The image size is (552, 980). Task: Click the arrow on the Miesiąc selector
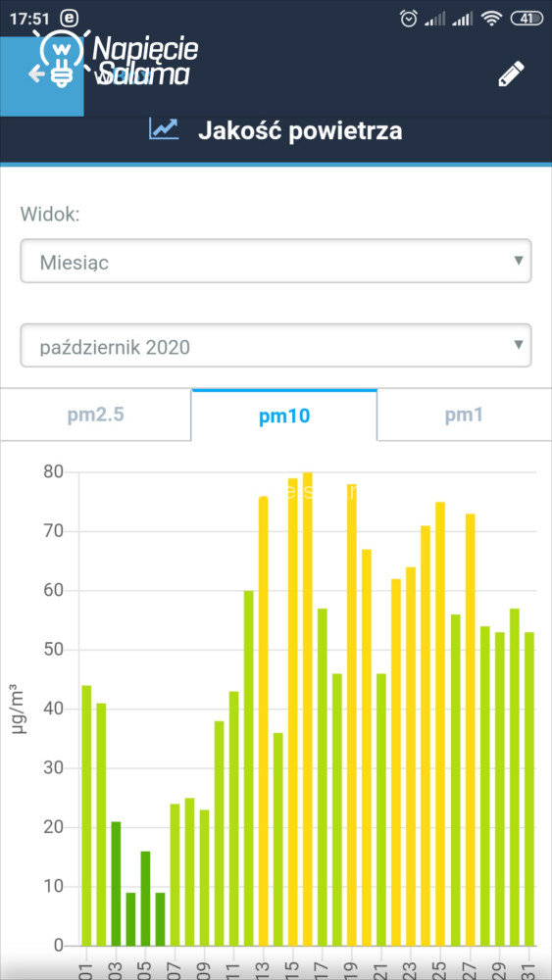tap(518, 260)
